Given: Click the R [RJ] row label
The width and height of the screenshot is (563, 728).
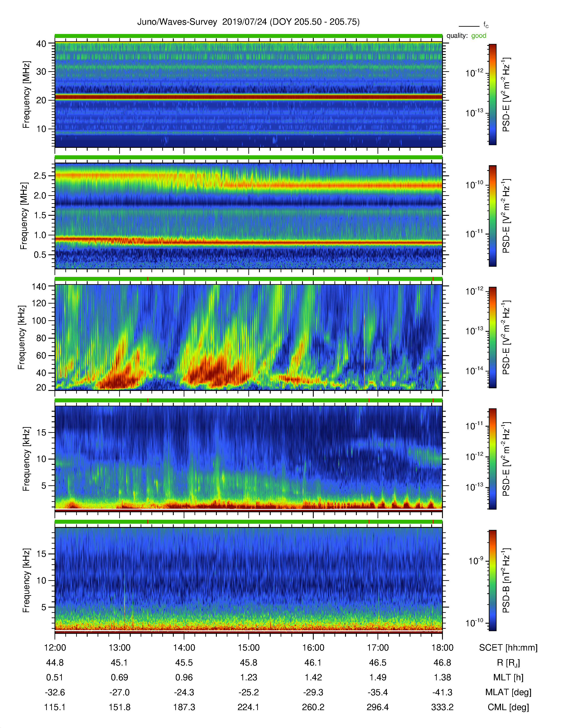Looking at the screenshot, I should point(508,663).
